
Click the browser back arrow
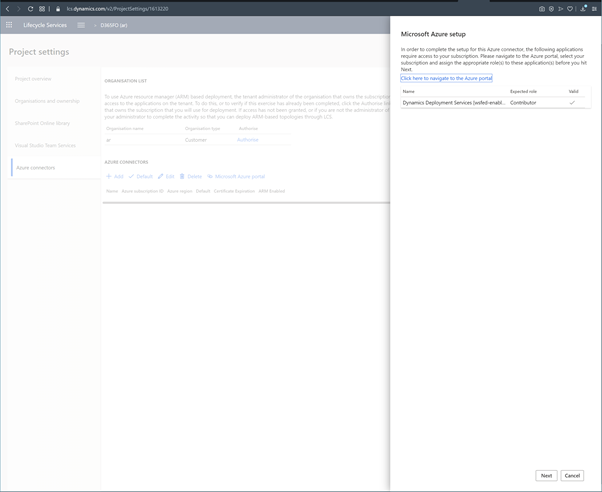click(x=7, y=8)
